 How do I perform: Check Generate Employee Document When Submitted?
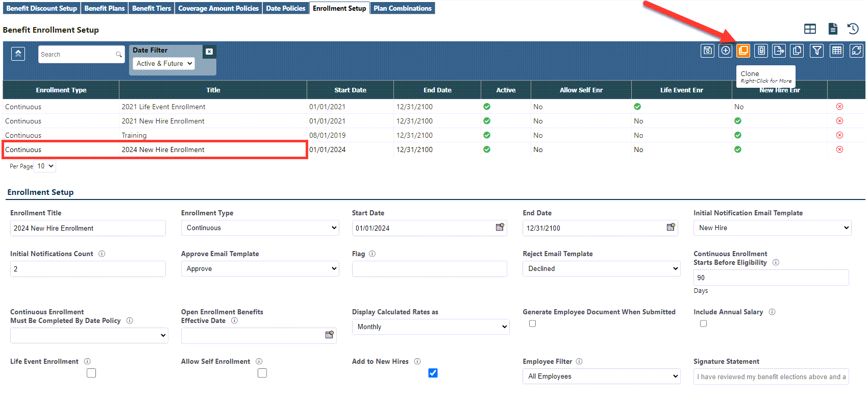point(532,323)
